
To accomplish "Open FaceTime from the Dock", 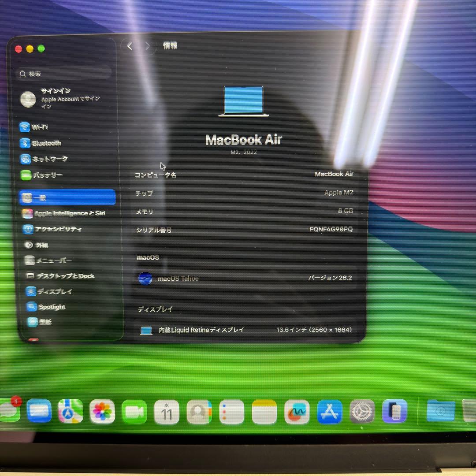I will (134, 411).
